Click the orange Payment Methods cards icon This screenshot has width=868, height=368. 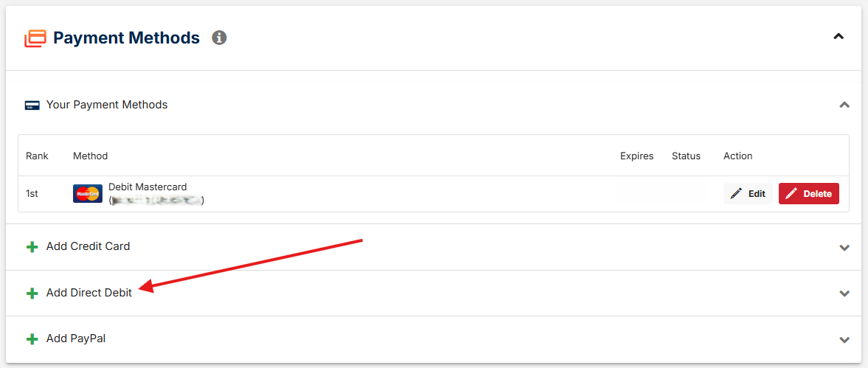tap(35, 39)
